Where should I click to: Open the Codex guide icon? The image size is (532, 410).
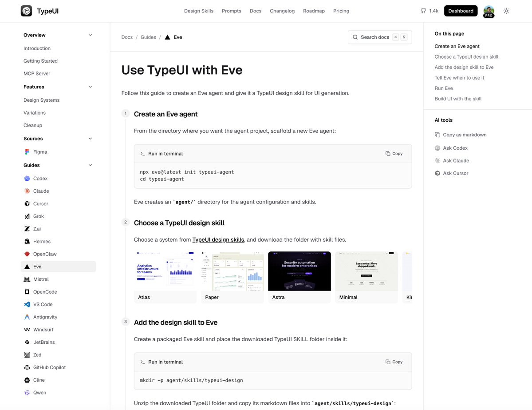tap(27, 178)
